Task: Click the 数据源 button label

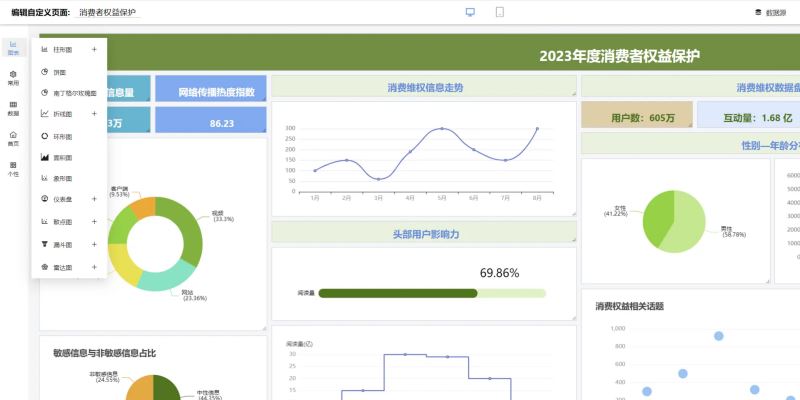Action: [776, 13]
